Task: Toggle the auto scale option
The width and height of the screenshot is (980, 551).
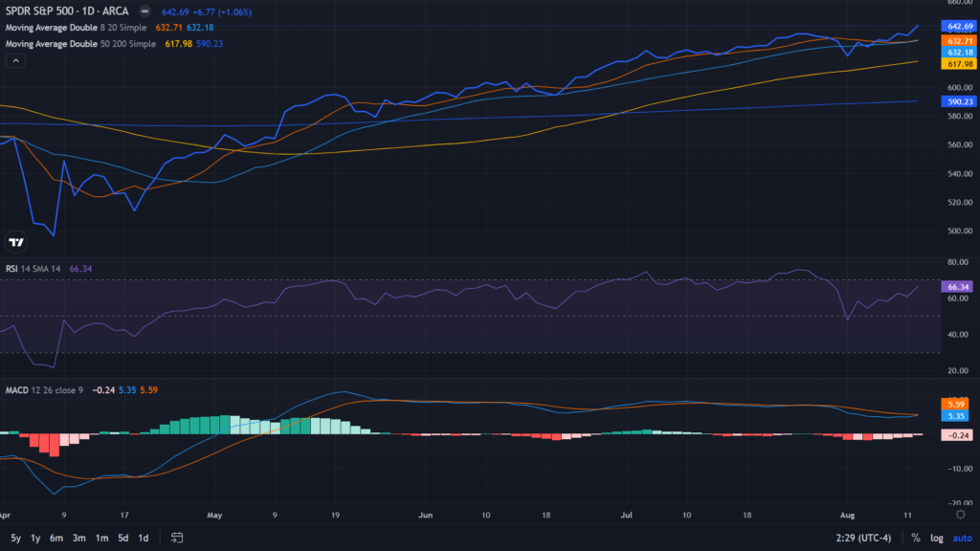Action: pos(962,538)
